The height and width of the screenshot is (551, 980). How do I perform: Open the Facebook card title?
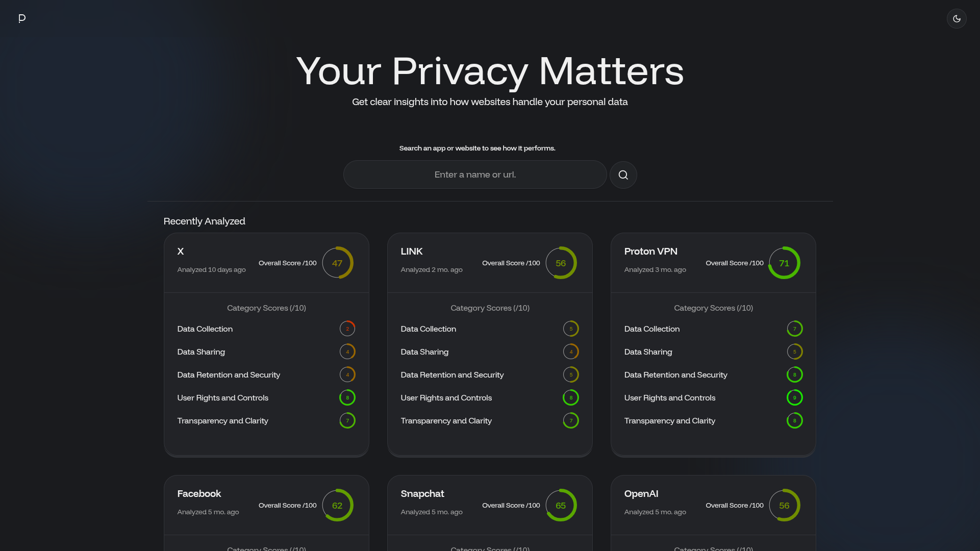pos(199,494)
